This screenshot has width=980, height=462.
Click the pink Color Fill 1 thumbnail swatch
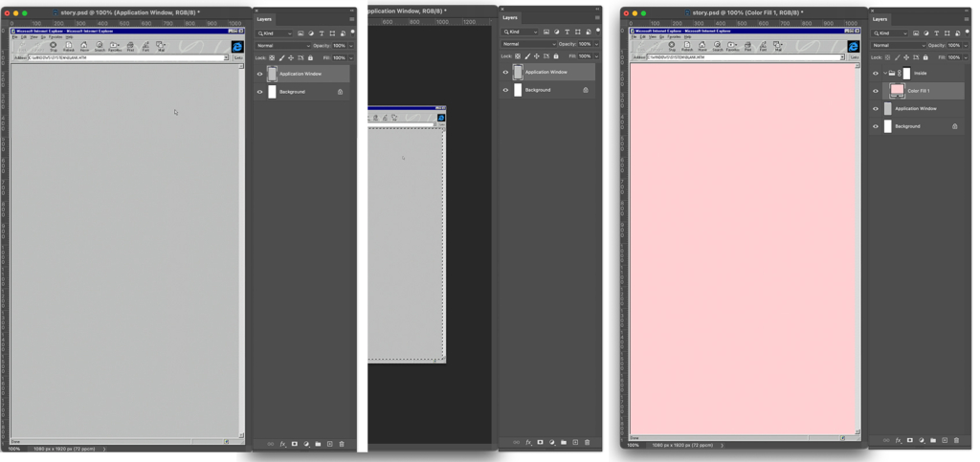coord(897,90)
